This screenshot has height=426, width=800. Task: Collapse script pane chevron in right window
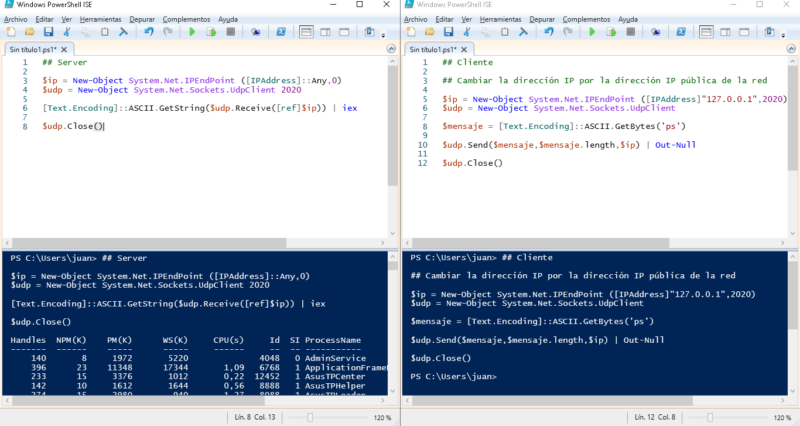pyautogui.click(x=791, y=49)
